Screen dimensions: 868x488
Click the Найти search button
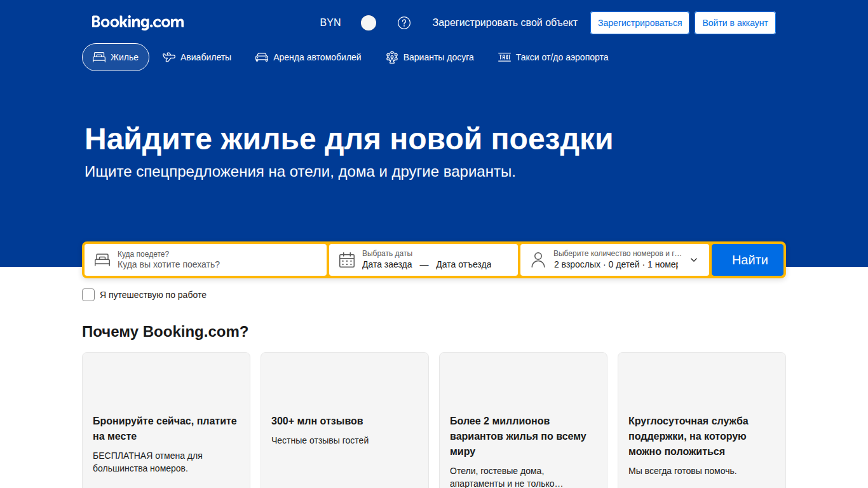pyautogui.click(x=747, y=260)
